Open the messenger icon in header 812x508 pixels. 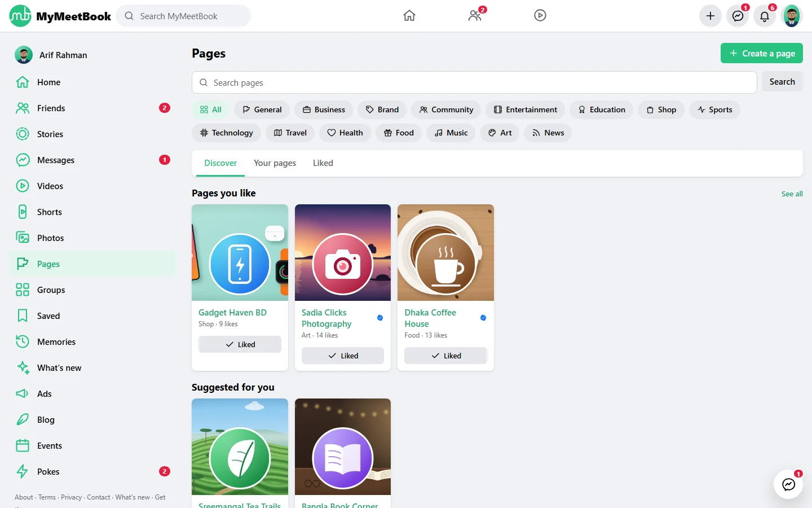pyautogui.click(x=738, y=16)
